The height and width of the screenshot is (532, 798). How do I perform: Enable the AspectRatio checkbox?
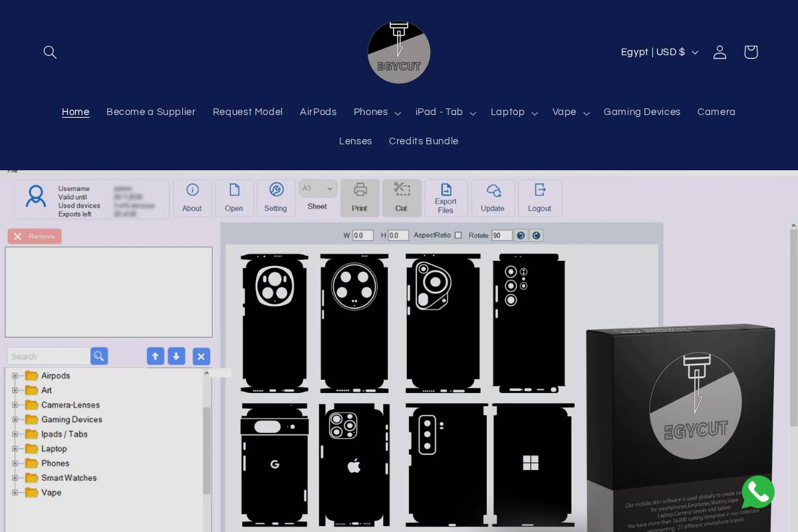(458, 235)
